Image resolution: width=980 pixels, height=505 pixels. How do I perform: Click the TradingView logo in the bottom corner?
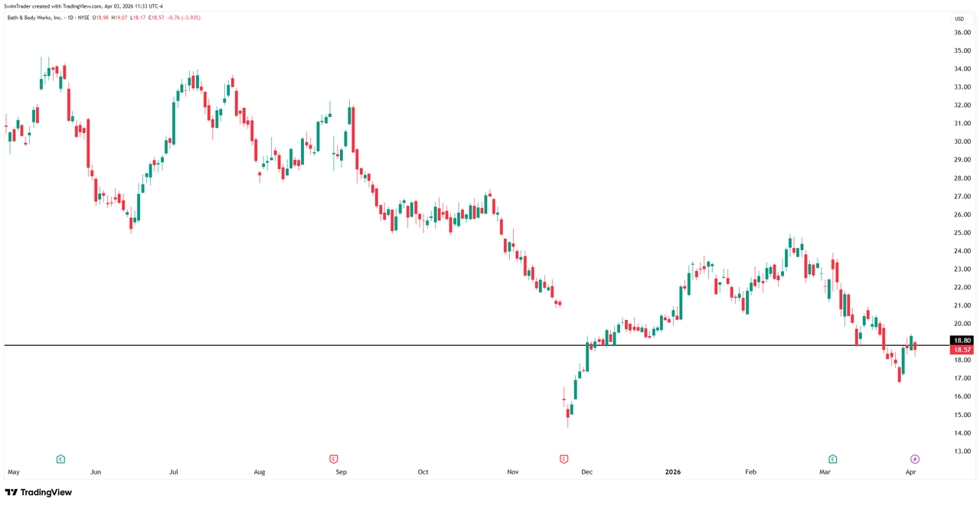39,493
